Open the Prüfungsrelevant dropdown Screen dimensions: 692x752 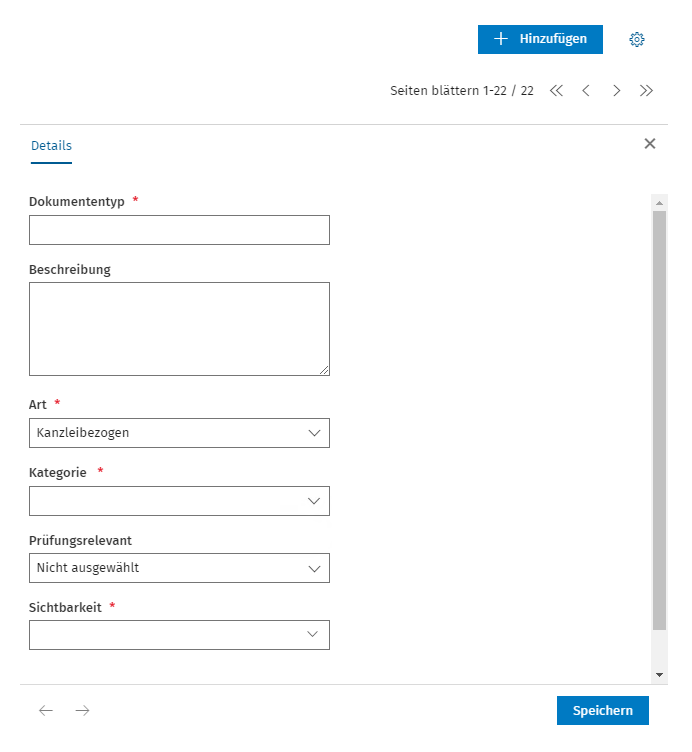(x=179, y=568)
